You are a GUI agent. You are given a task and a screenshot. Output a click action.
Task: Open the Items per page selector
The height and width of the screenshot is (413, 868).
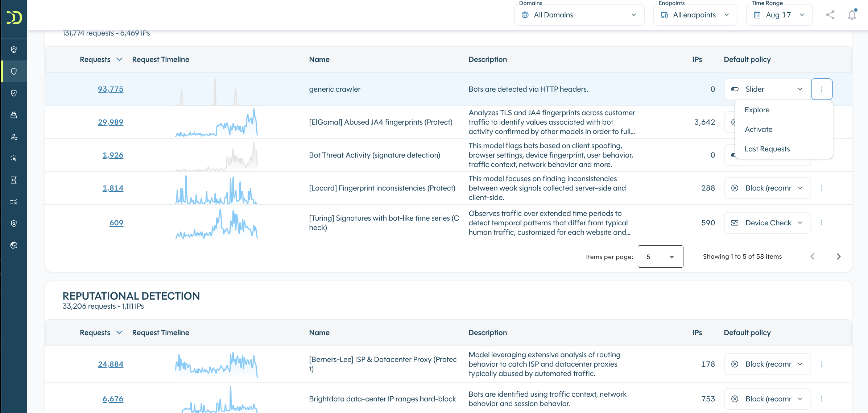pyautogui.click(x=660, y=256)
